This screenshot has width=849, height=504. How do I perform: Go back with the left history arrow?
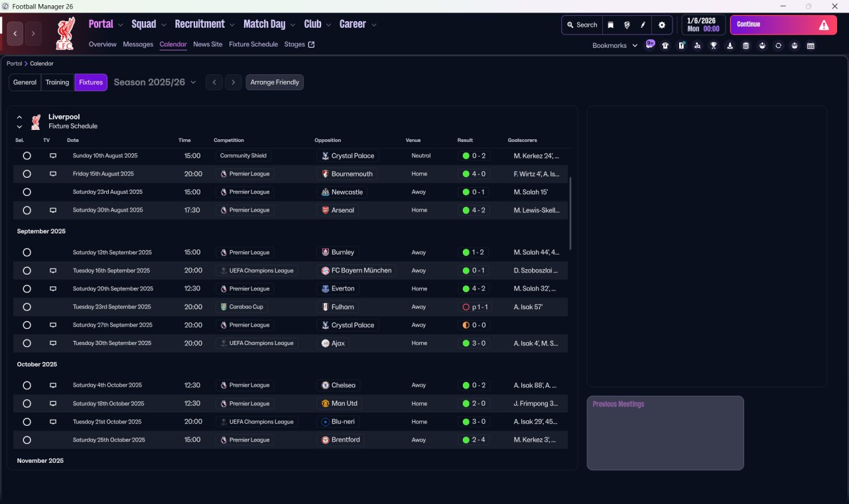[15, 33]
